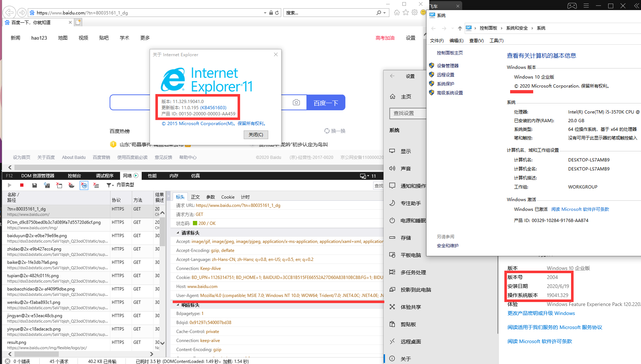Select zhidao@2x-e9b427ecc4.png request row
This screenshot has height=364, width=641.
81,252
